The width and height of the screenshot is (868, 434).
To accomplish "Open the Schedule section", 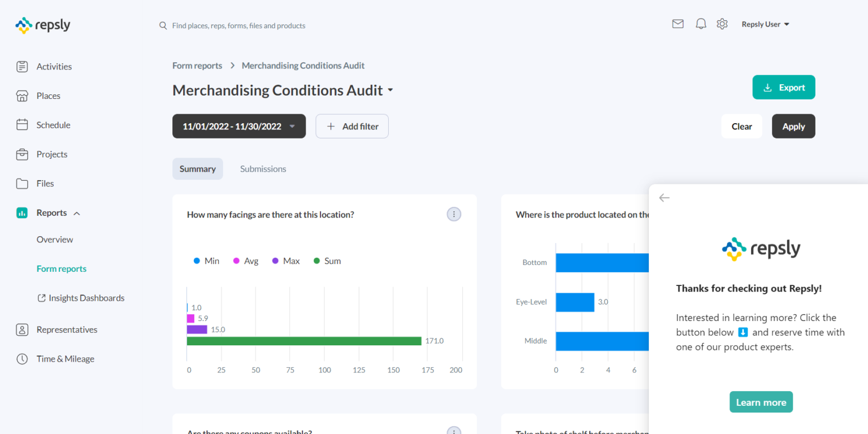I will click(53, 125).
